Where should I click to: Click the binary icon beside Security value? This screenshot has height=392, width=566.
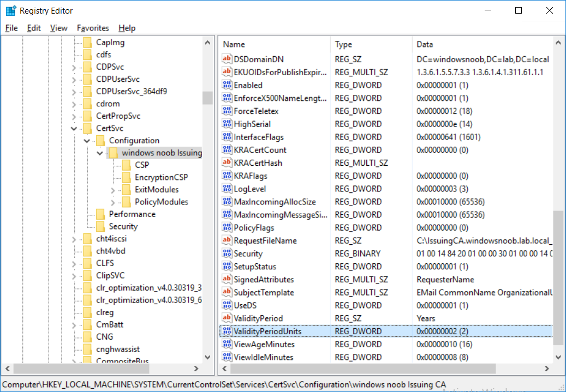(227, 253)
